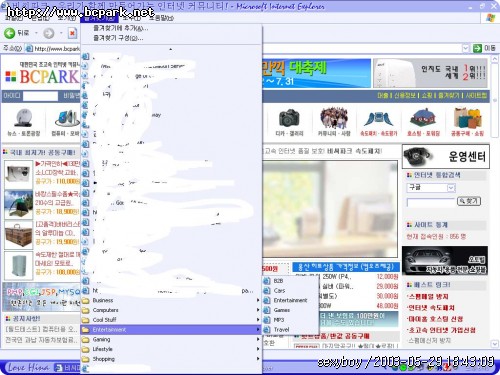
Task: Expand the Gaming favorites folder
Action: 171,339
